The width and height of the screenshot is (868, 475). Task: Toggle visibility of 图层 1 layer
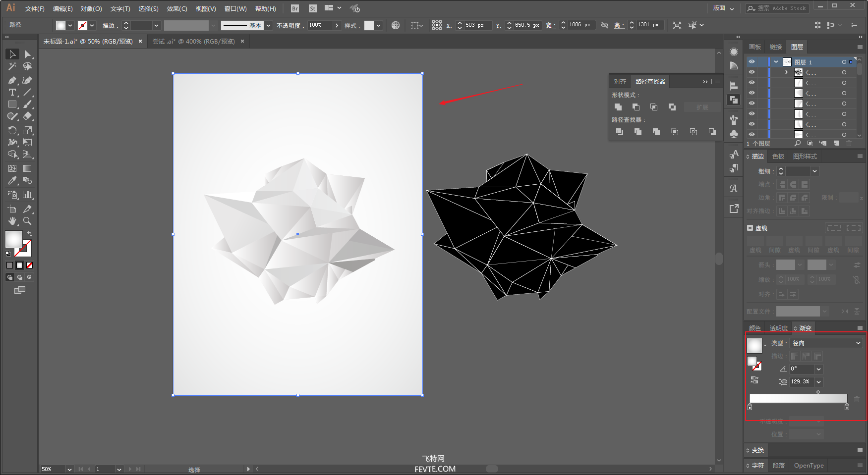coord(752,62)
